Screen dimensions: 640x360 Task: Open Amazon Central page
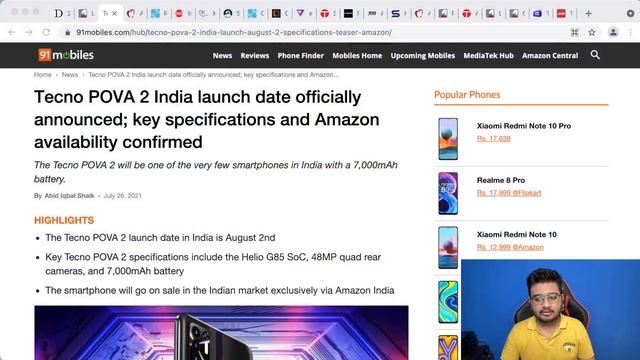550,56
